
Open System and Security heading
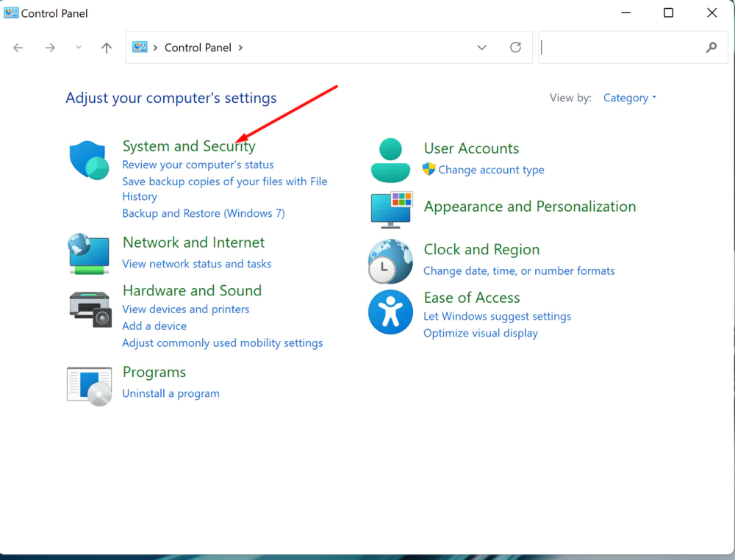pos(189,146)
